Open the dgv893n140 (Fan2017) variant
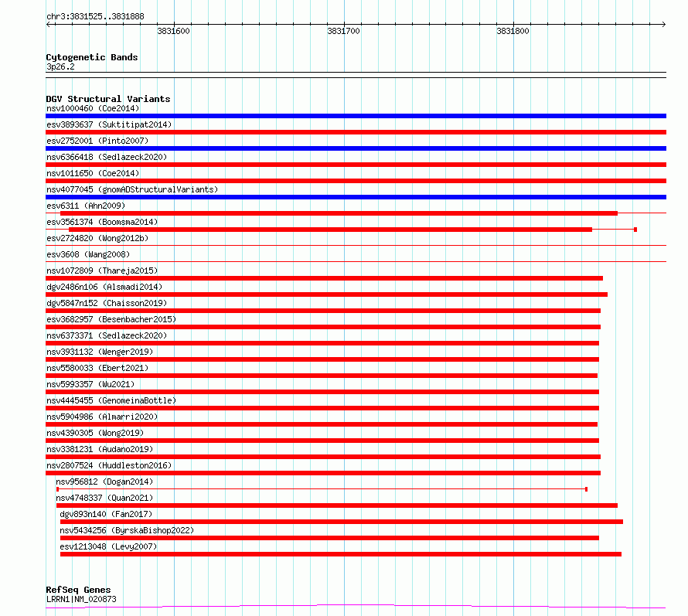The height and width of the screenshot is (616, 688). (x=106, y=514)
